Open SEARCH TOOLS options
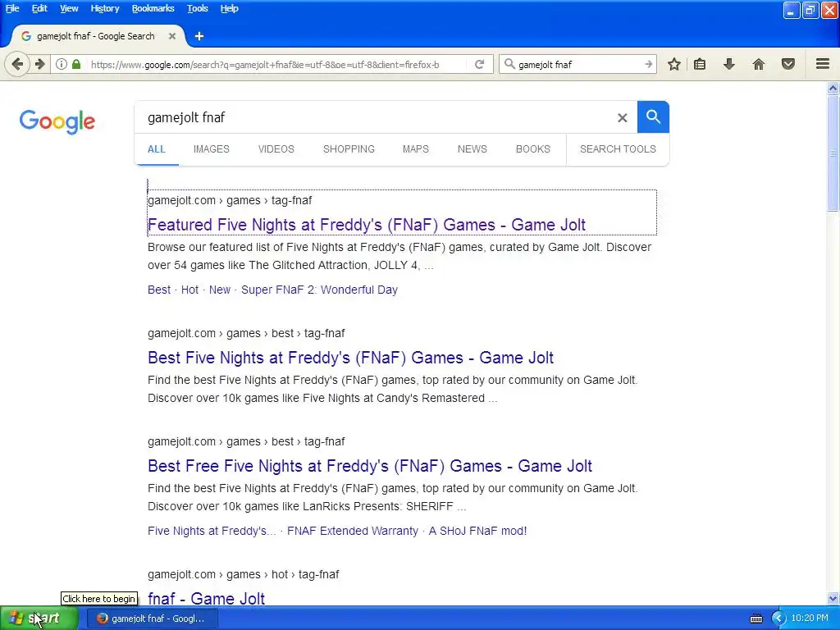Screen dimensions: 840x630 [618, 149]
